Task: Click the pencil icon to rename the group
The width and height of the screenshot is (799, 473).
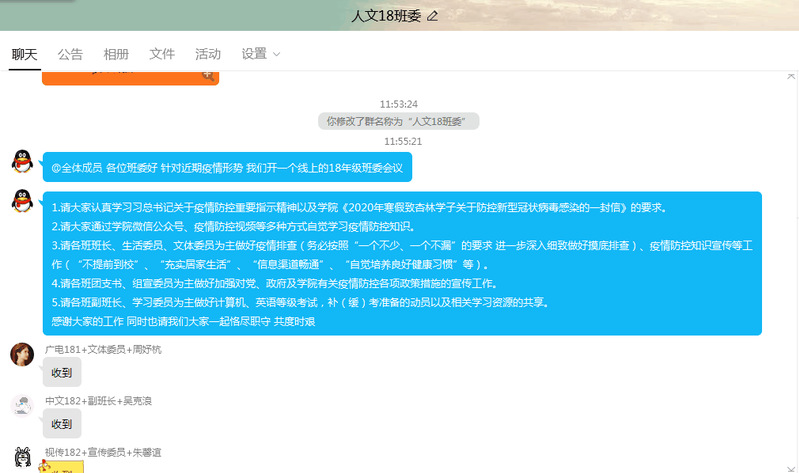Action: point(433,16)
